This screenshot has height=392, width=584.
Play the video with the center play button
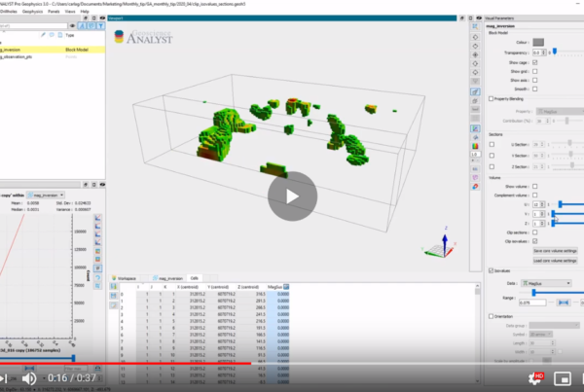tap(292, 195)
